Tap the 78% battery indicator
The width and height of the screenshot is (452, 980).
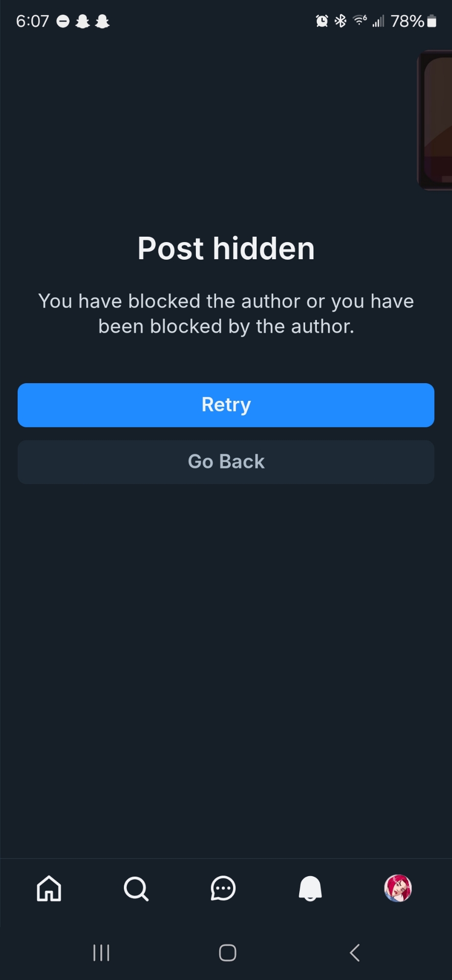(413, 21)
